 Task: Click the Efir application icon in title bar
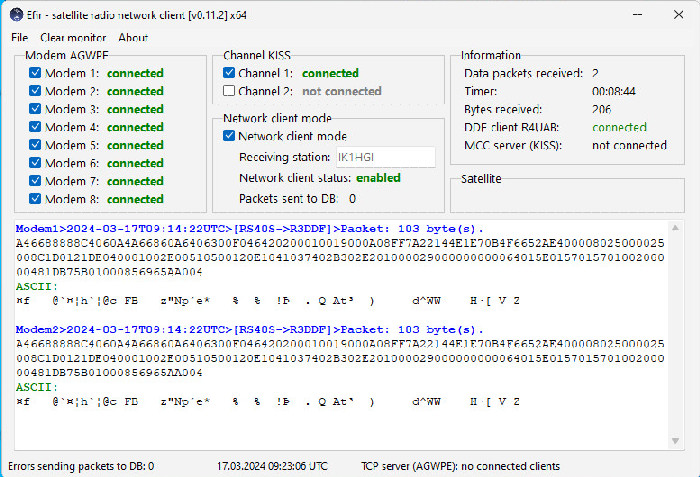[x=16, y=15]
